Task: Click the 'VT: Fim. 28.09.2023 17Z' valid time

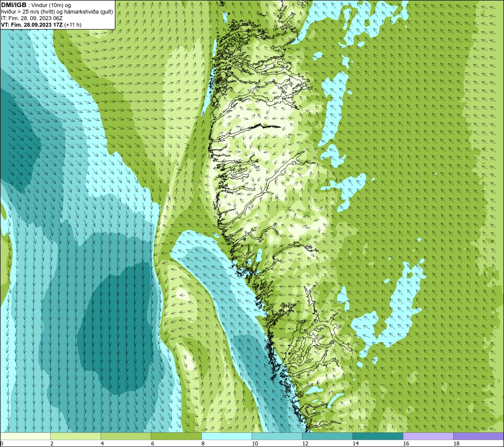Action: tap(32, 25)
